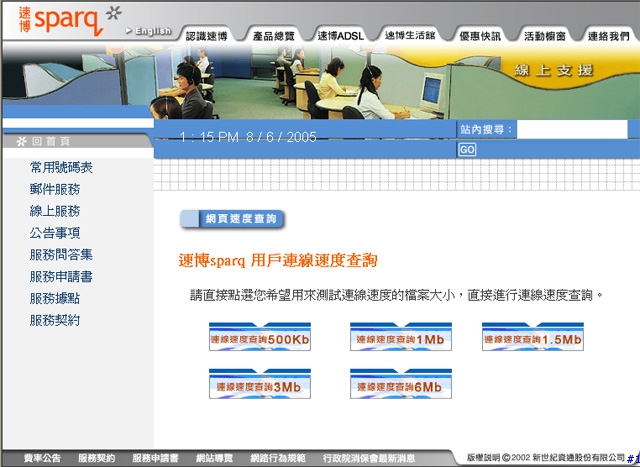Click the 網頁速度查詢 section header
Image resolution: width=640 pixels, height=467 pixels.
pyautogui.click(x=232, y=219)
